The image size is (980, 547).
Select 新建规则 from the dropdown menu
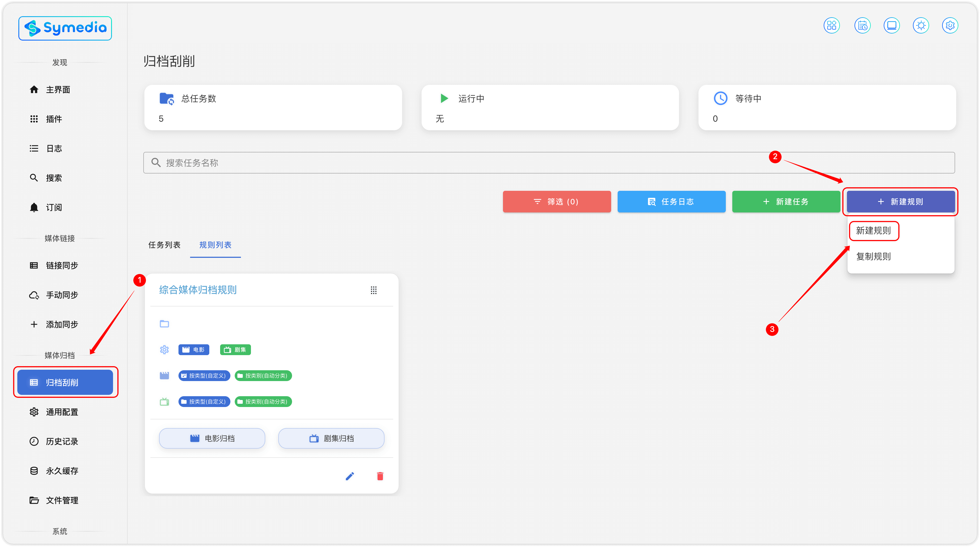(x=873, y=231)
